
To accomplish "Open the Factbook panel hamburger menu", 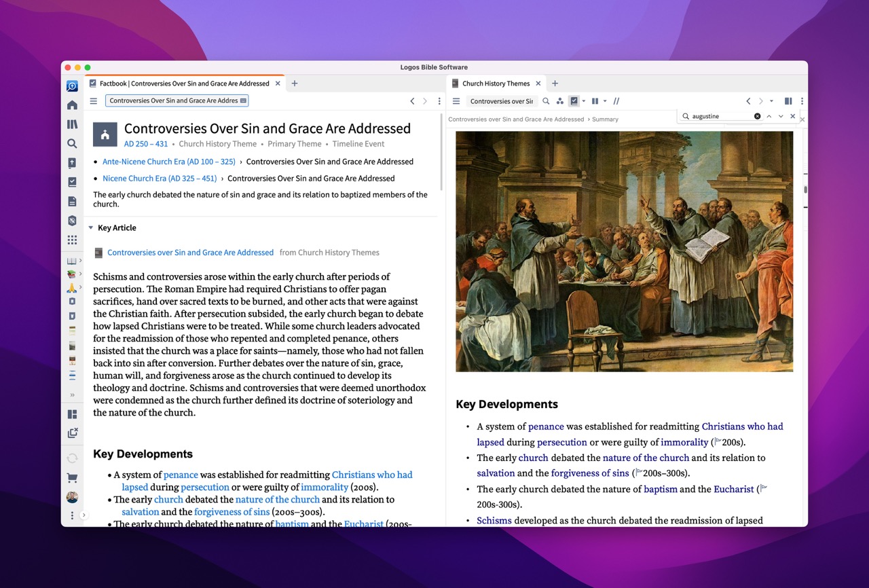I will coord(94,101).
